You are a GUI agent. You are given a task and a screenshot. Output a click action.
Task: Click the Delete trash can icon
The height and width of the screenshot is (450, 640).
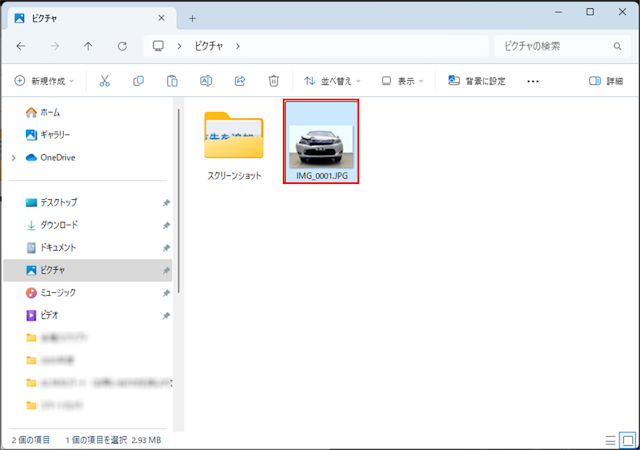click(273, 81)
